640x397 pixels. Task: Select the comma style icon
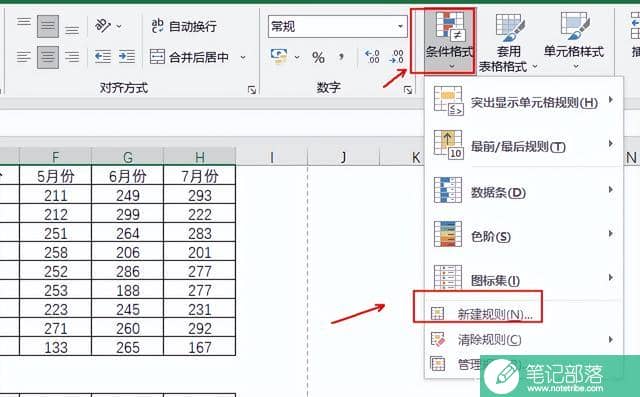click(x=341, y=57)
